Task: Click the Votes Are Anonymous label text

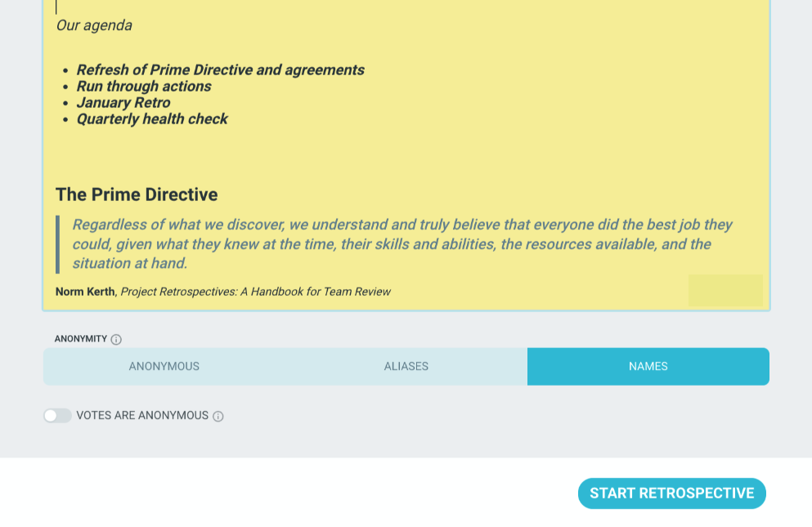Action: pyautogui.click(x=142, y=416)
